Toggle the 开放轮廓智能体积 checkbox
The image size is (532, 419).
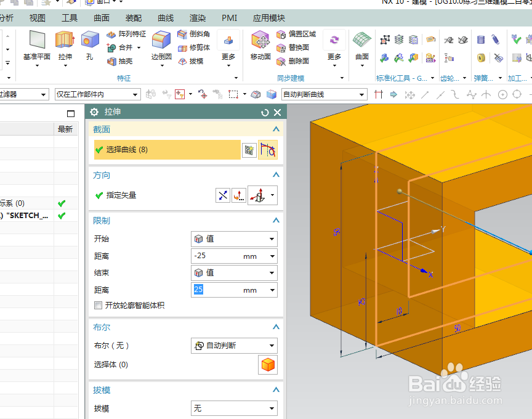pos(97,306)
